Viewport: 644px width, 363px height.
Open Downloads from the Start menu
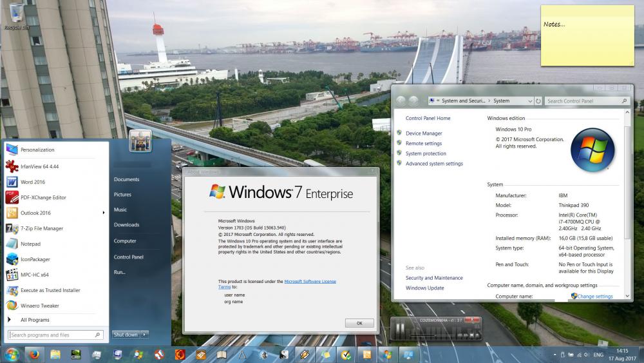[x=126, y=225]
